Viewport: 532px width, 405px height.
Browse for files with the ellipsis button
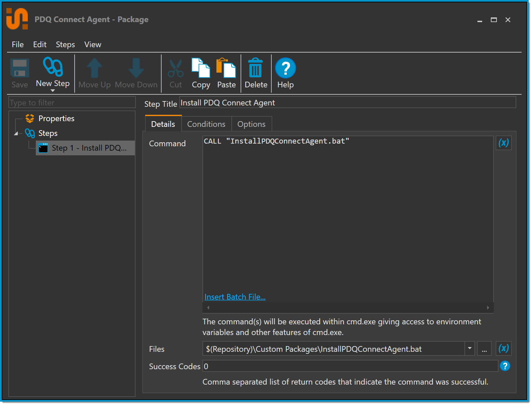point(484,348)
